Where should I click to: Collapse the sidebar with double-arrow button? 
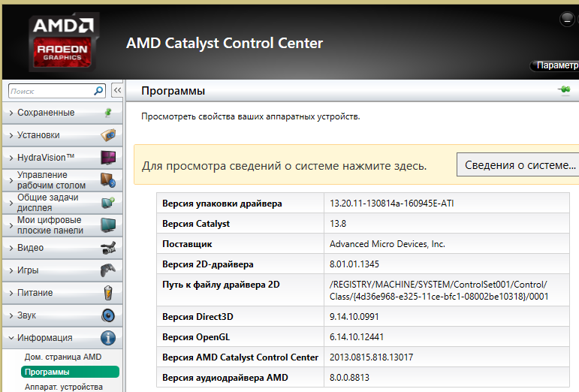(x=117, y=90)
